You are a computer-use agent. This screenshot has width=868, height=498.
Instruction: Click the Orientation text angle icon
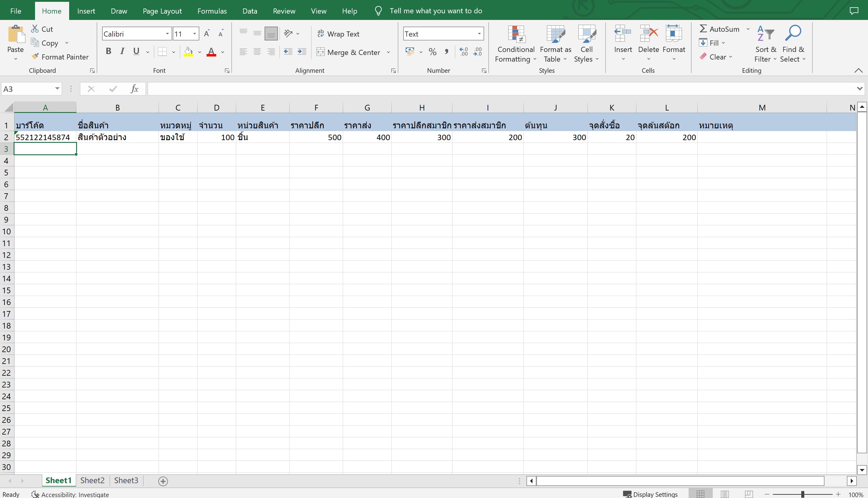(288, 34)
